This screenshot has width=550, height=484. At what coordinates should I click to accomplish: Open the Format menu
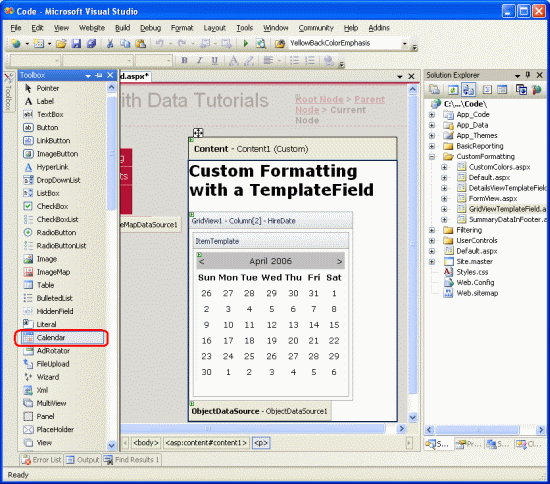point(182,28)
